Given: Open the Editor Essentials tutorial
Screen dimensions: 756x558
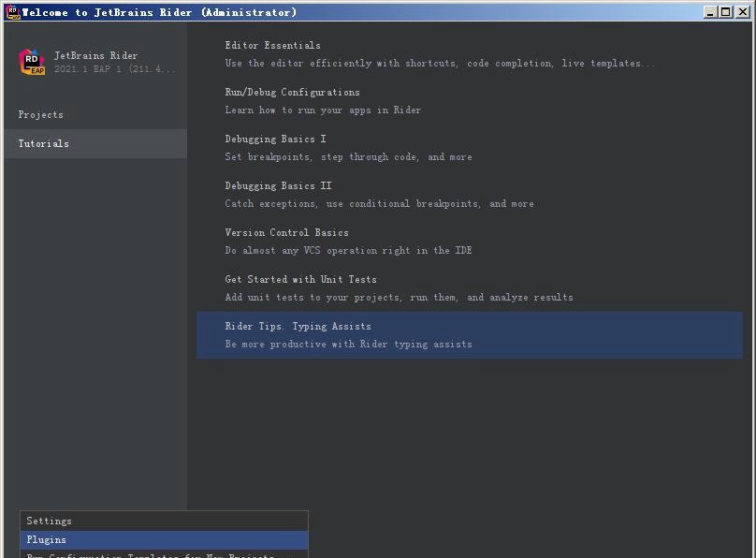Looking at the screenshot, I should coord(470,54).
